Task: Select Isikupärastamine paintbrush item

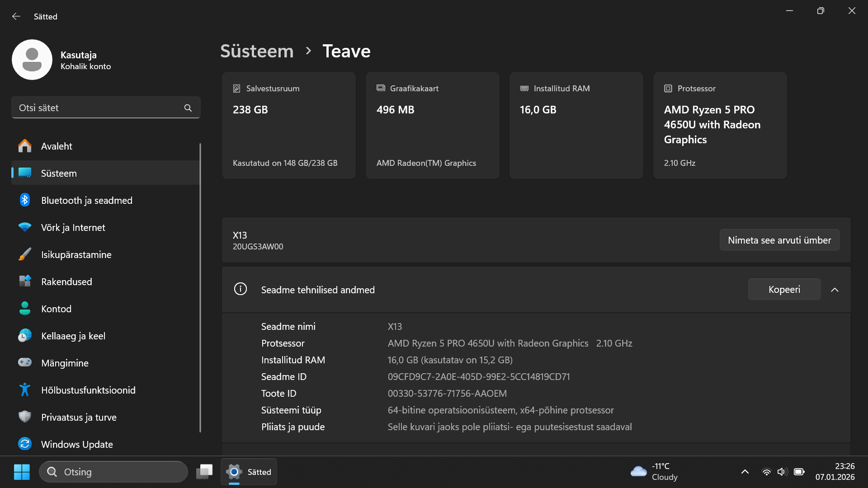Action: pyautogui.click(x=76, y=254)
